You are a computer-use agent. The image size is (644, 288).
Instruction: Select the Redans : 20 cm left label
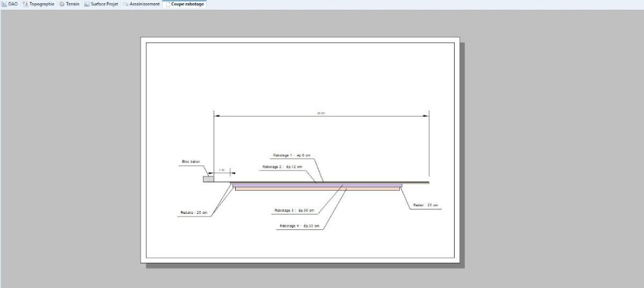point(194,213)
